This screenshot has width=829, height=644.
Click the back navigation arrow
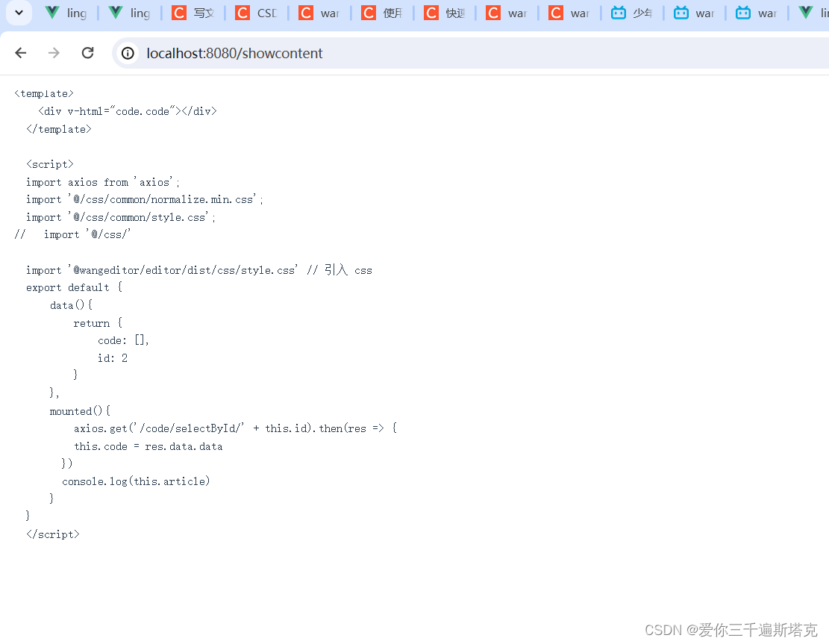[x=20, y=52]
